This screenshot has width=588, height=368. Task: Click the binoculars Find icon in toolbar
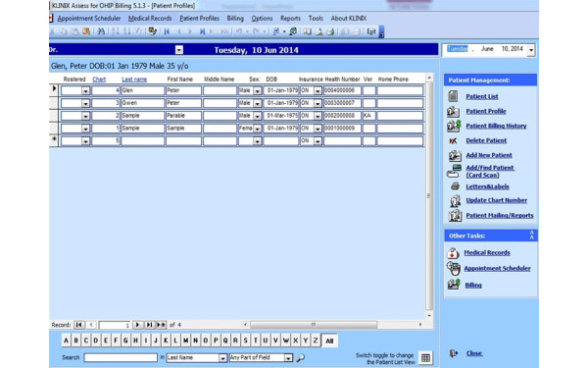101,31
